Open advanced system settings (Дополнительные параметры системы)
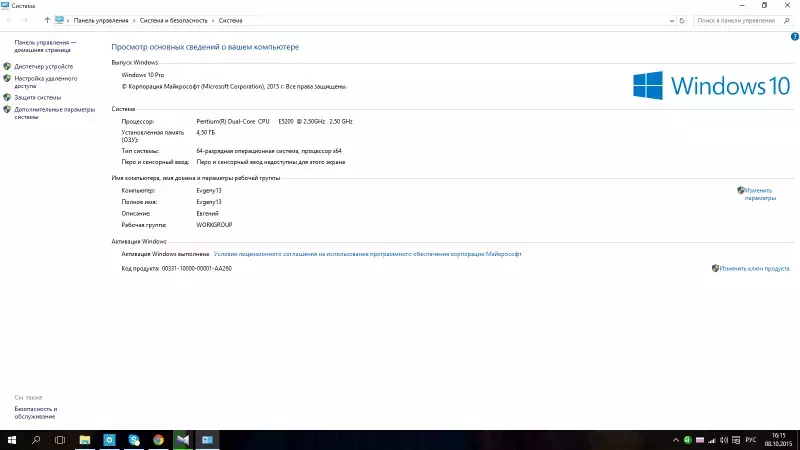This screenshot has width=800, height=450. [54, 113]
